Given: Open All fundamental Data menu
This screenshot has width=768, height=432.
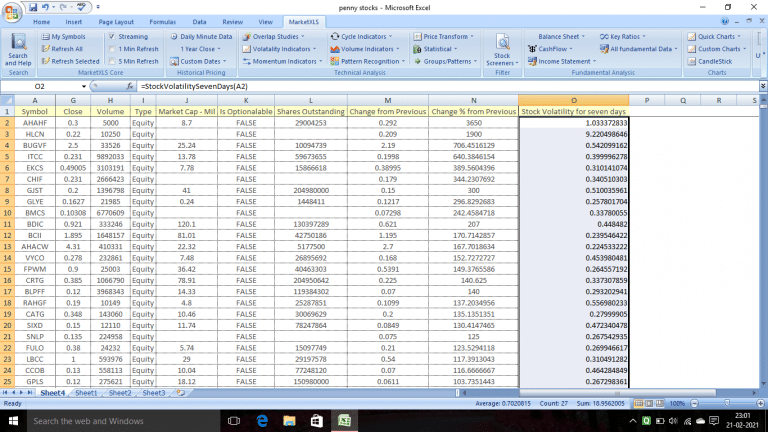Looking at the screenshot, I should tap(639, 49).
